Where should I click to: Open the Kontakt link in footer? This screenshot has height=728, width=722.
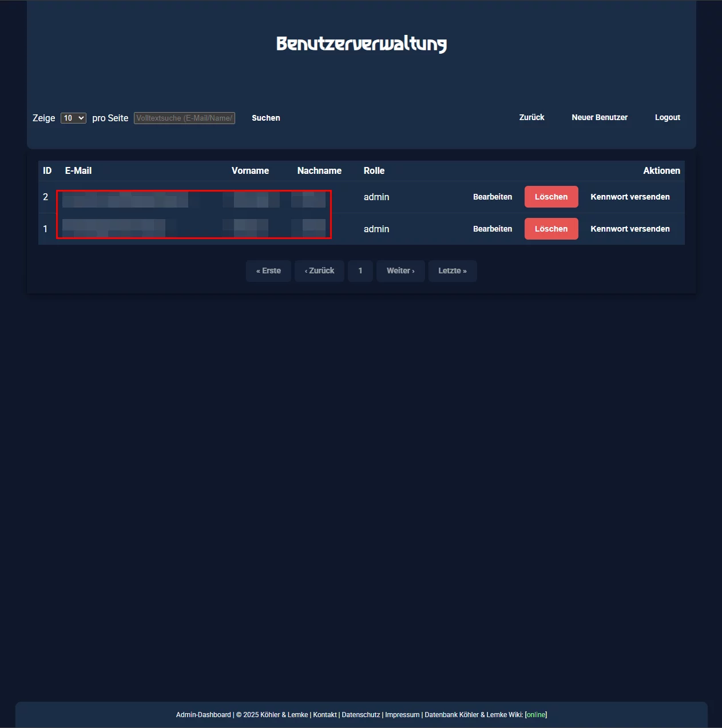325,715
